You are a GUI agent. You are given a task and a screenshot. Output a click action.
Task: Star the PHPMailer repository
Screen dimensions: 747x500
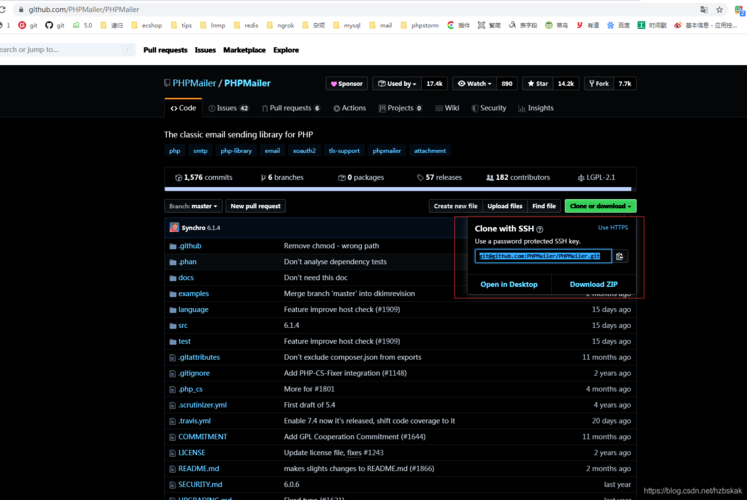[x=537, y=84]
